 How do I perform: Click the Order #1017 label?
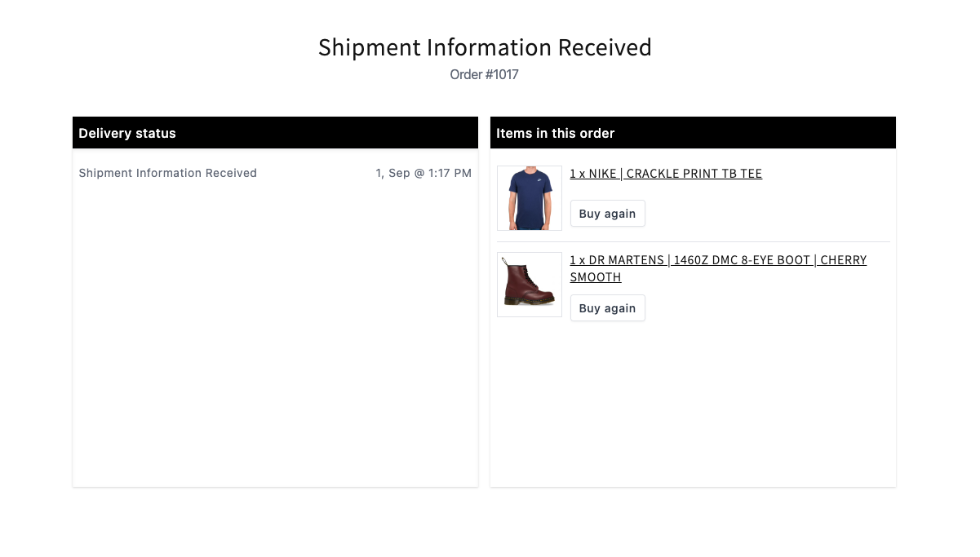tap(485, 75)
